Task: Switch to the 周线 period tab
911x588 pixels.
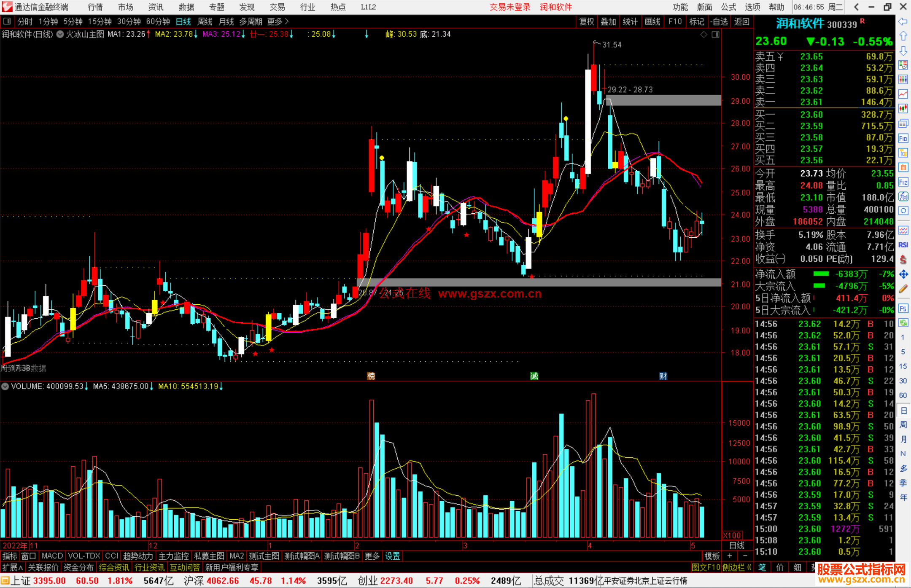Action: coord(205,21)
